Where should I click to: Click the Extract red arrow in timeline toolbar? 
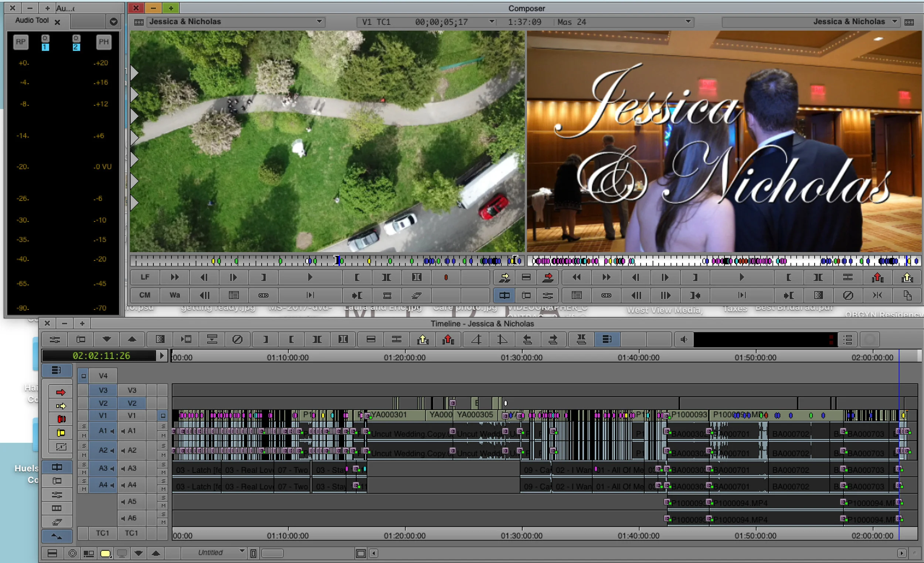click(x=448, y=339)
